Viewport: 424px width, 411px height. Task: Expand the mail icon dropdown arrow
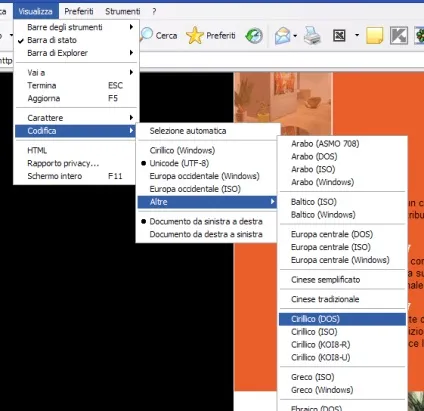coord(295,35)
